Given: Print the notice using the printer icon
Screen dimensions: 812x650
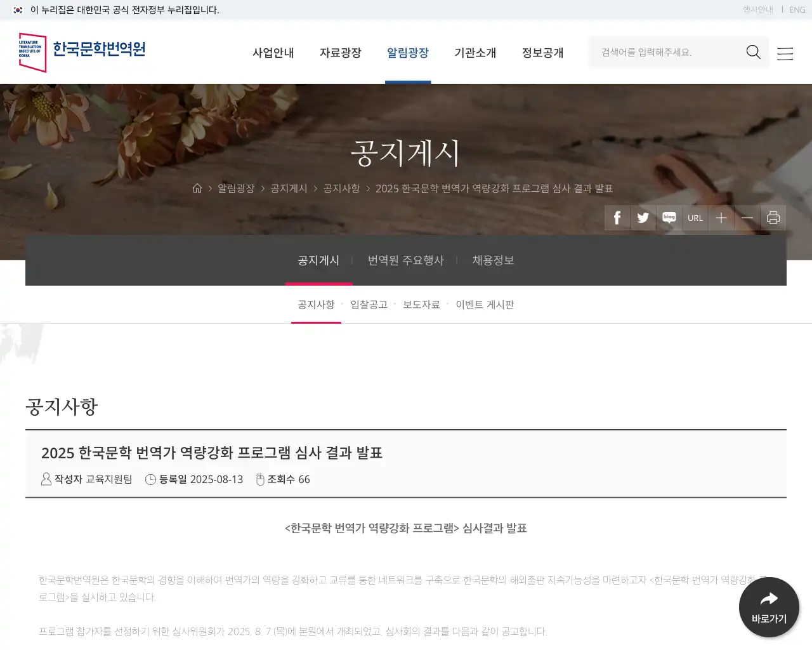Looking at the screenshot, I should point(773,218).
